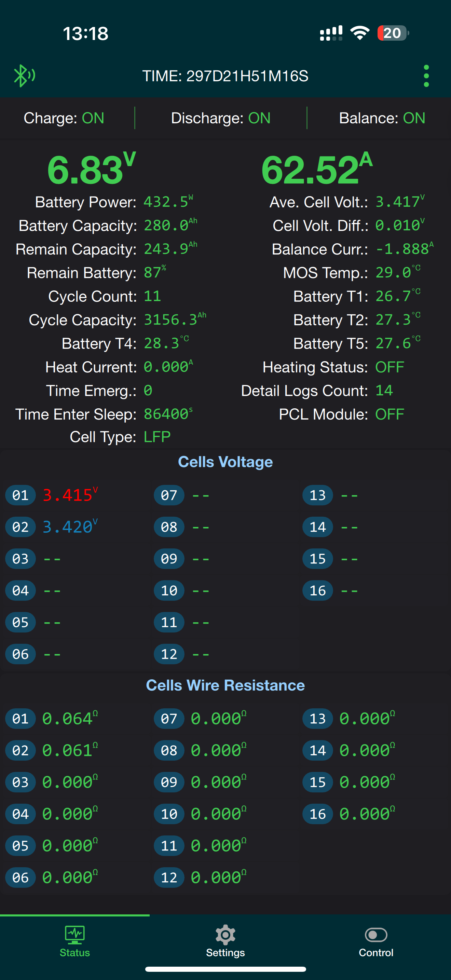The image size is (451, 980).
Task: Tap the Control toggle-shaped icon
Action: point(376,935)
